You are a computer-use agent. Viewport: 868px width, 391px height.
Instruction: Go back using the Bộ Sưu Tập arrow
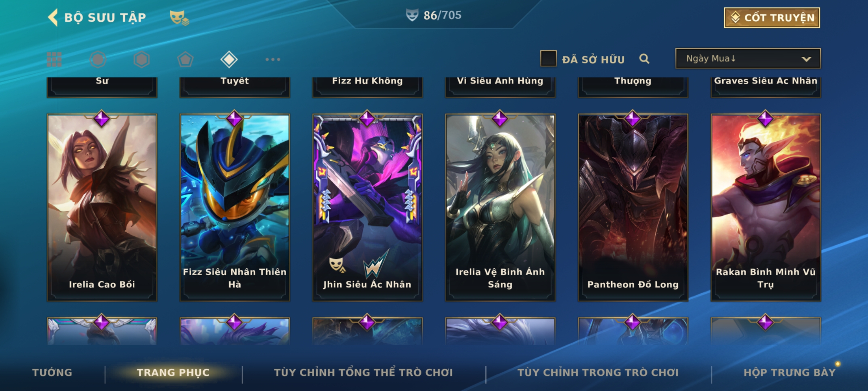coord(53,17)
